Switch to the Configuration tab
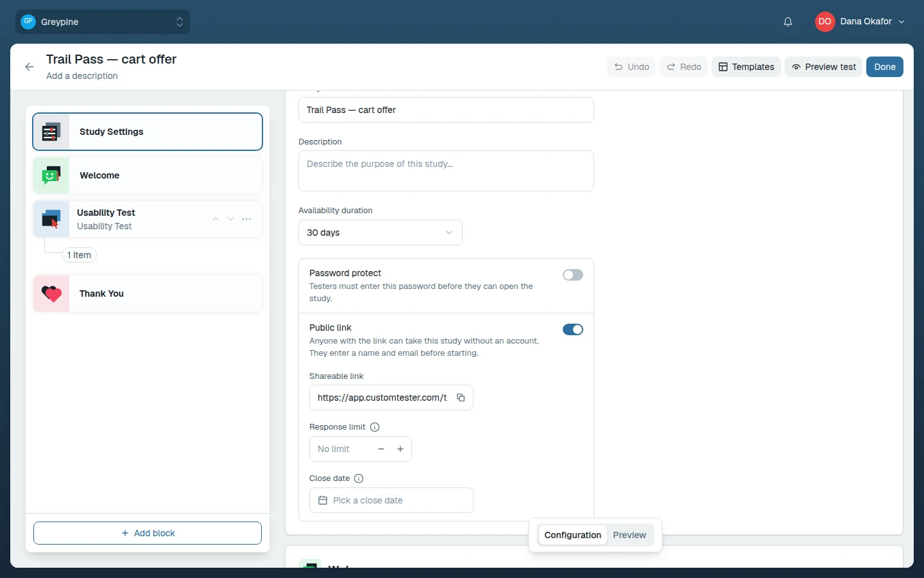 click(573, 535)
